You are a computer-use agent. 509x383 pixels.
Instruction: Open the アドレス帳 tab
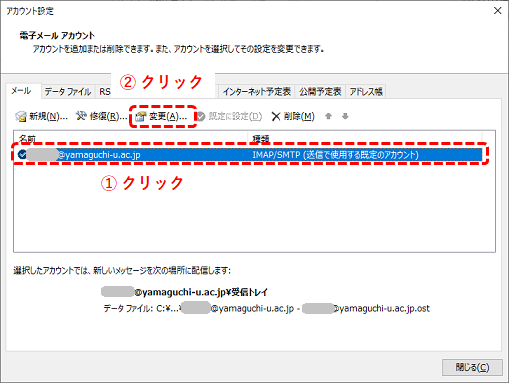pos(366,91)
